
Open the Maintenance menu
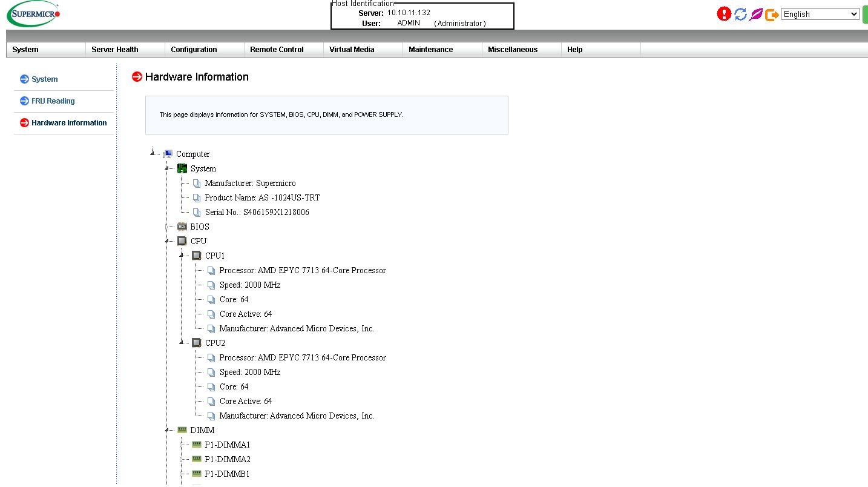point(442,50)
